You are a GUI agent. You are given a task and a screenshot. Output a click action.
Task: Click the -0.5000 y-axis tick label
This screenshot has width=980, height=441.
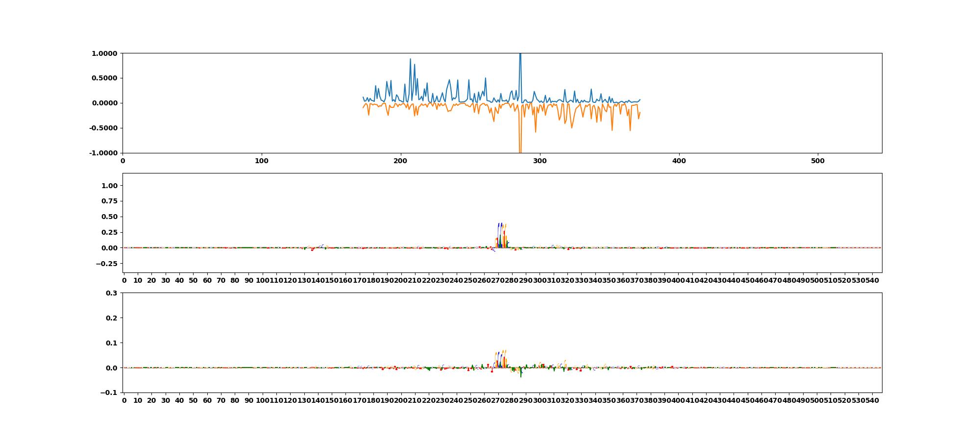point(103,128)
